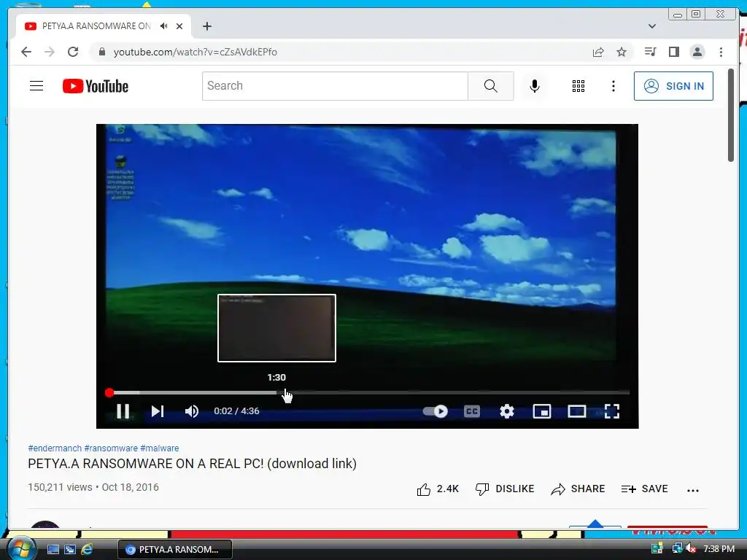Pause the YouTube video
The image size is (747, 560).
[123, 411]
